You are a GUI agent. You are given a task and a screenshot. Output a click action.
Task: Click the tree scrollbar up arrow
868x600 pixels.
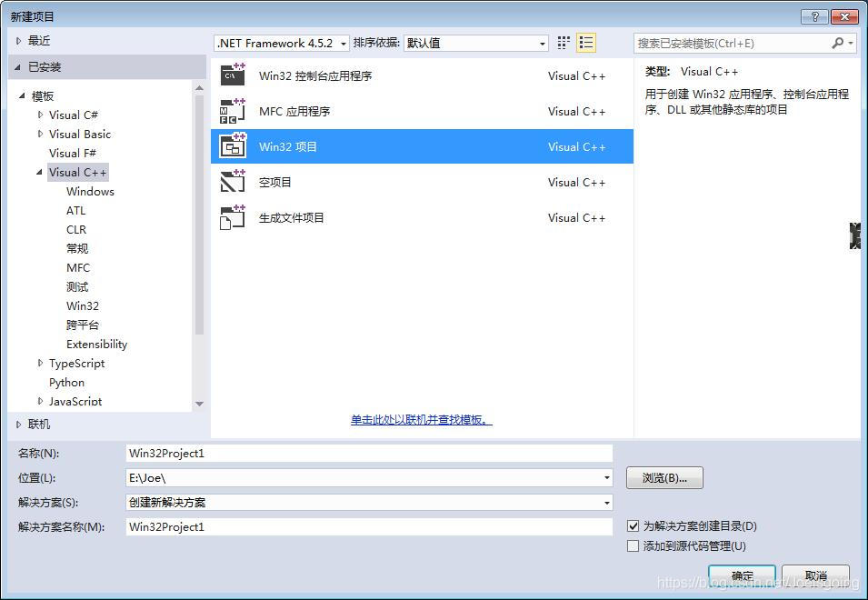199,87
